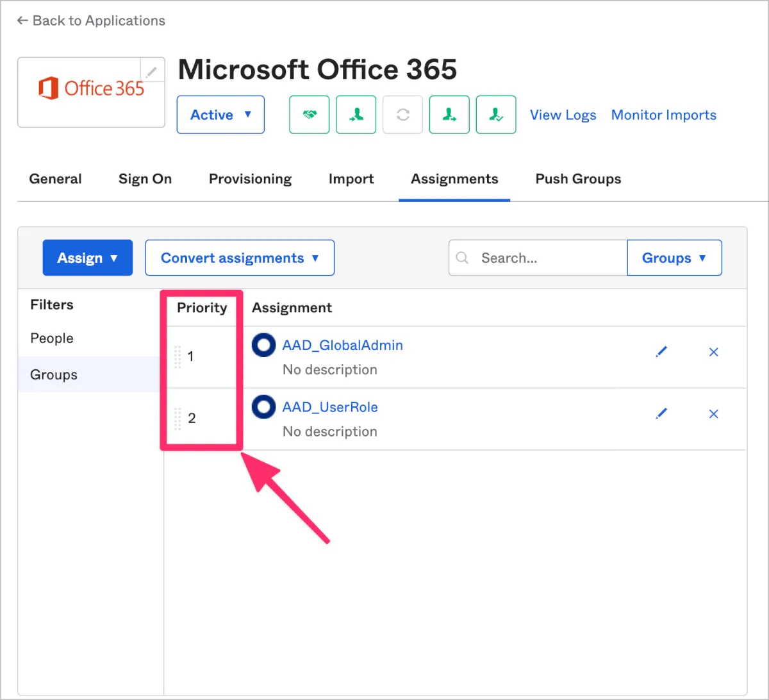This screenshot has width=769, height=700.
Task: Open the View Logs link
Action: click(563, 115)
